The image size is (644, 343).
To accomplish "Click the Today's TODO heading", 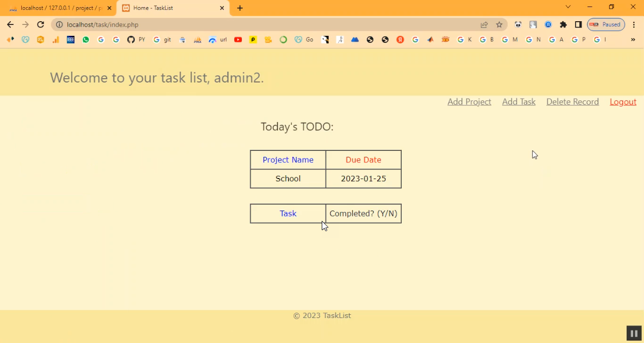I will click(x=297, y=127).
